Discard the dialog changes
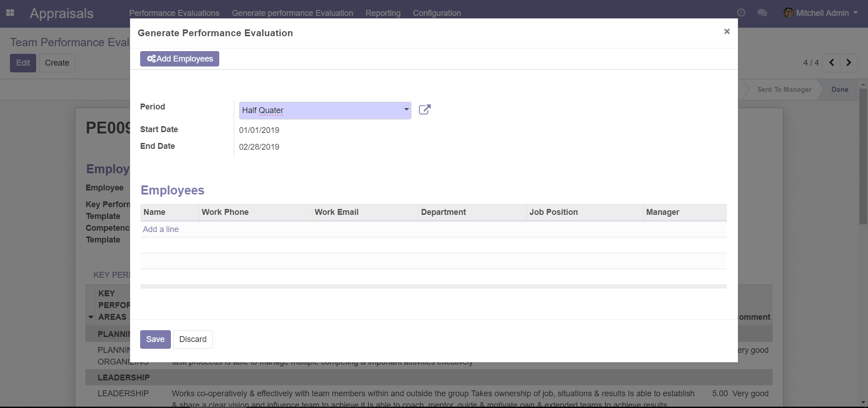This screenshot has height=408, width=868. 193,339
